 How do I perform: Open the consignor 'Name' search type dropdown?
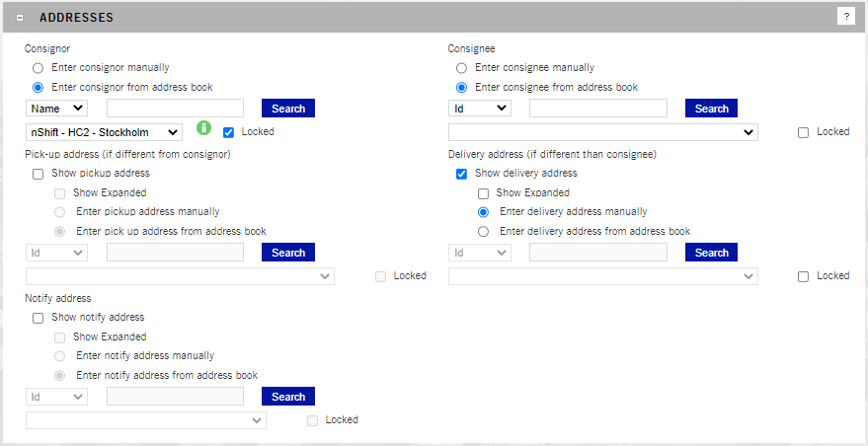point(56,109)
